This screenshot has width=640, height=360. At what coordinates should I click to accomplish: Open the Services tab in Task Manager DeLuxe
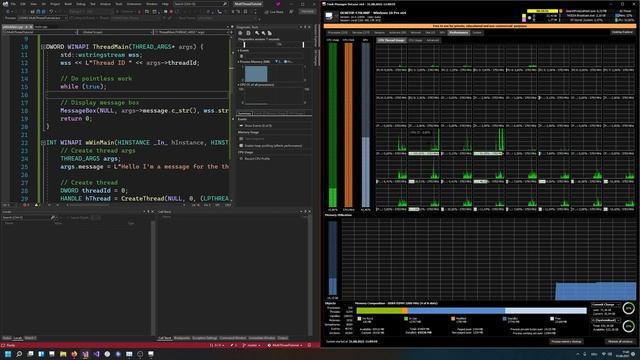tap(360, 33)
